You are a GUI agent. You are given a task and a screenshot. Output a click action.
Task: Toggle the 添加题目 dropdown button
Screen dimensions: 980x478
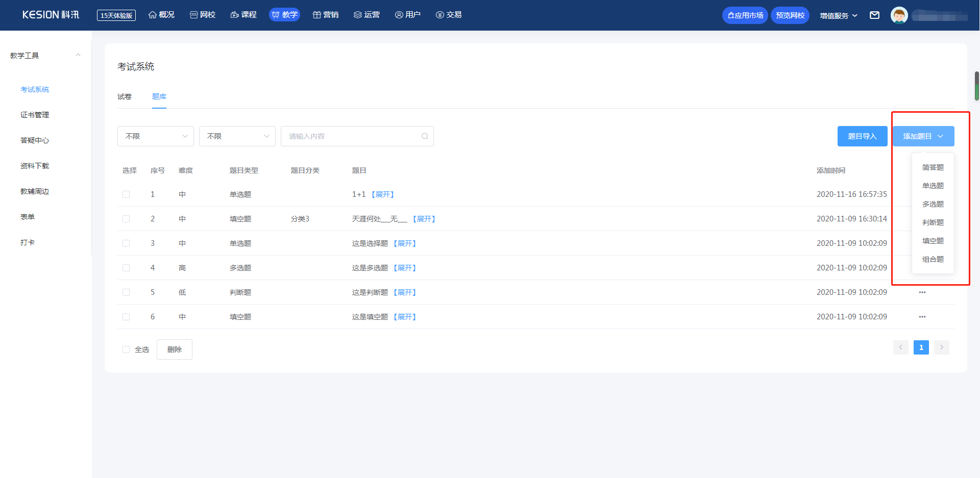coord(923,136)
